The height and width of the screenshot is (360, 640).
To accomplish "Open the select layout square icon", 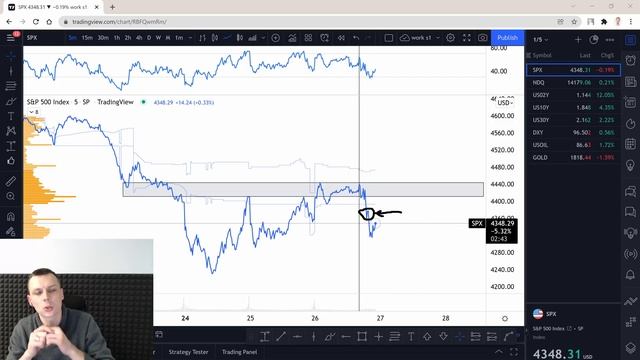I will [389, 38].
